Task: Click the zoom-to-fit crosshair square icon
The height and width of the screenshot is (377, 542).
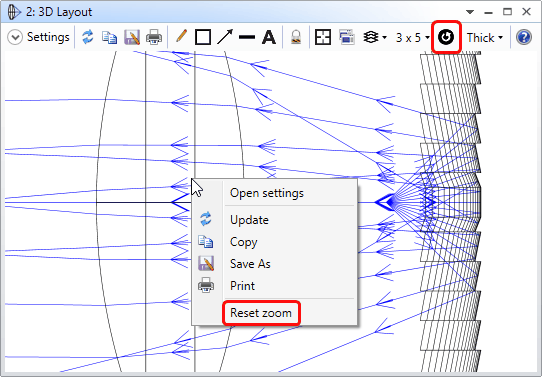Action: point(323,37)
